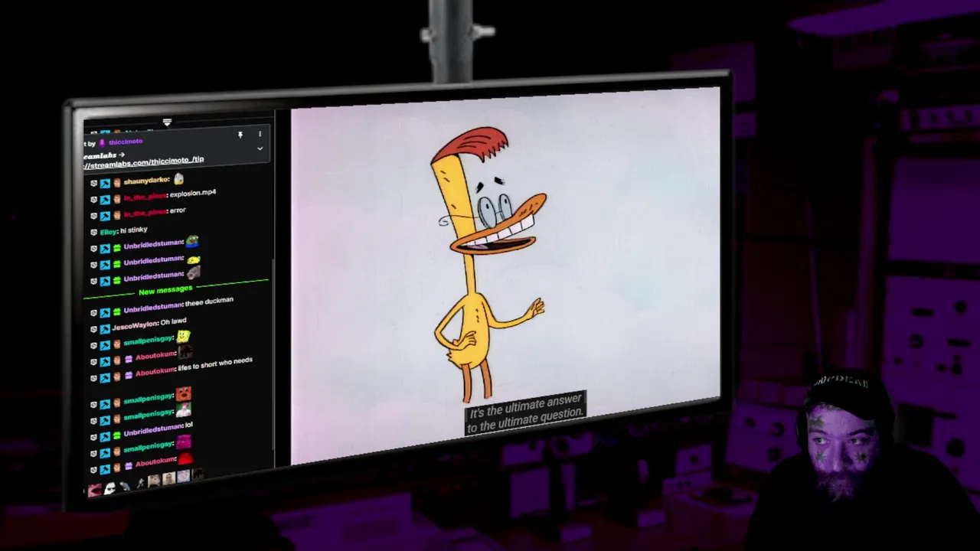This screenshot has height=551, width=980.
Task: Click the thiccimoto username in the pinned message
Action: 126,142
